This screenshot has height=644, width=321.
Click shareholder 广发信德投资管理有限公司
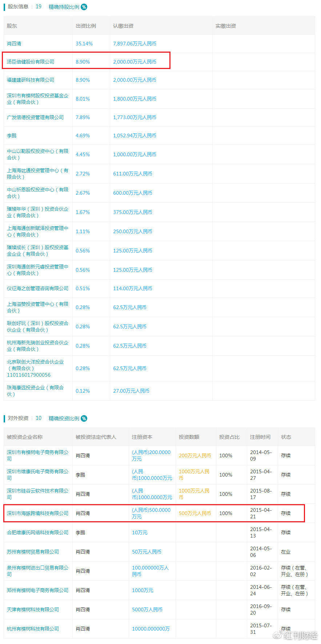click(x=35, y=117)
